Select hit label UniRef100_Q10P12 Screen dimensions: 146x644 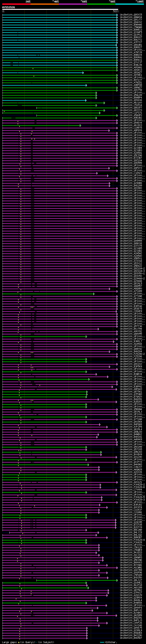pyautogui.click(x=131, y=35)
